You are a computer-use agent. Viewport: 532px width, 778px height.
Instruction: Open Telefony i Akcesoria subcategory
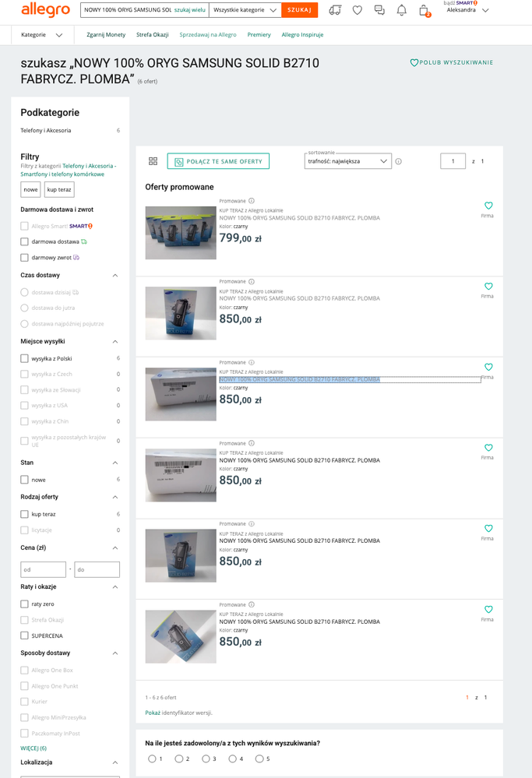[x=46, y=131]
